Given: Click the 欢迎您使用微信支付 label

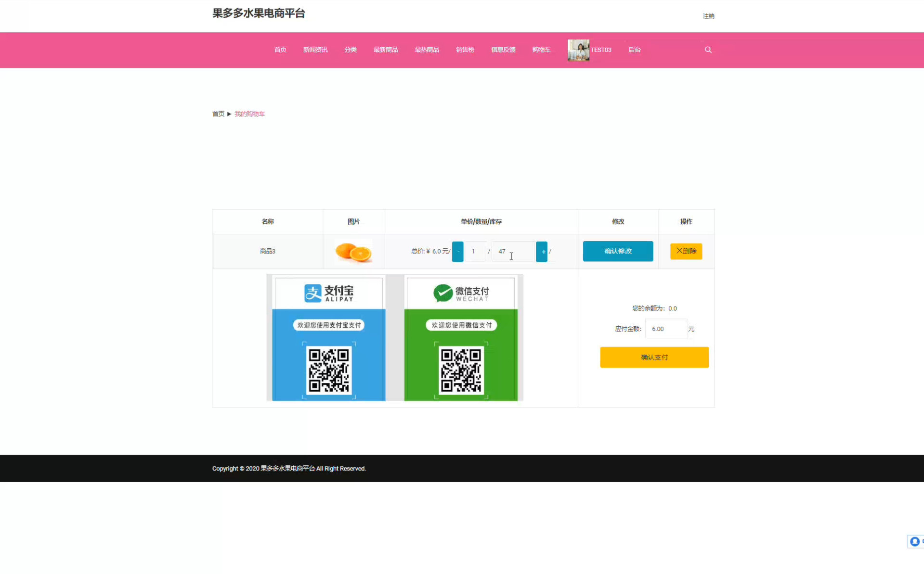Looking at the screenshot, I should [x=461, y=325].
